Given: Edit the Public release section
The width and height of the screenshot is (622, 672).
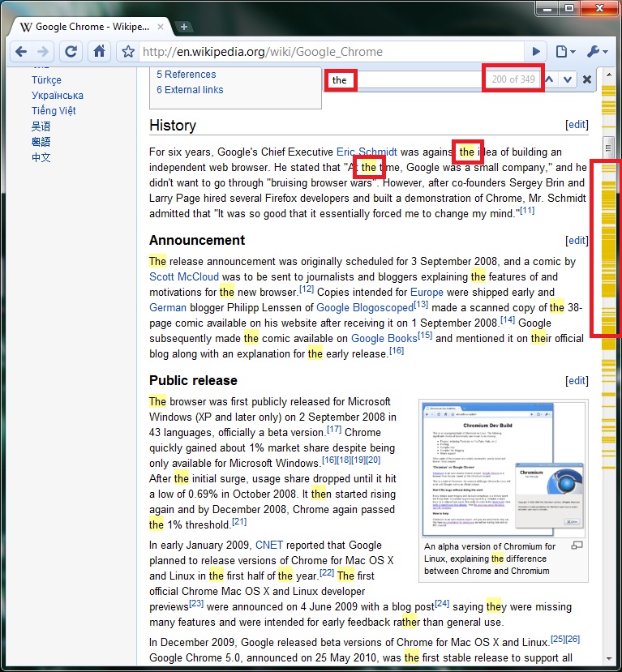Looking at the screenshot, I should pos(577,380).
